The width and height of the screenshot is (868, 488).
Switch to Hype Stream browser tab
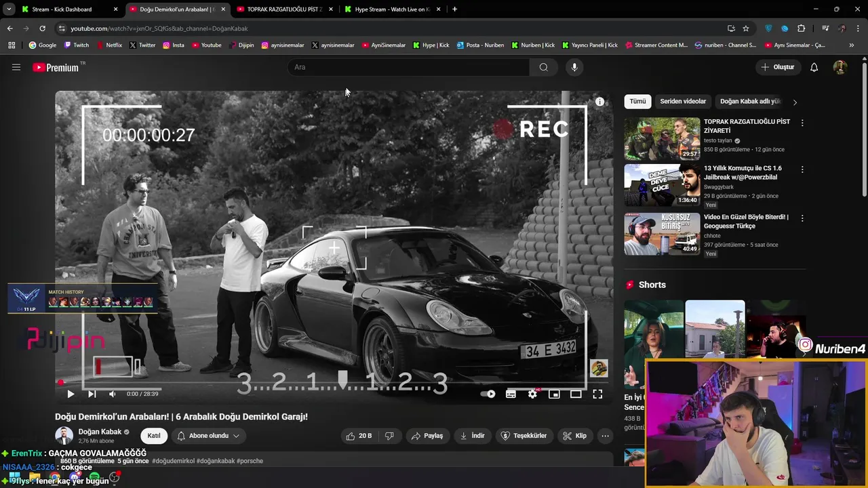391,9
